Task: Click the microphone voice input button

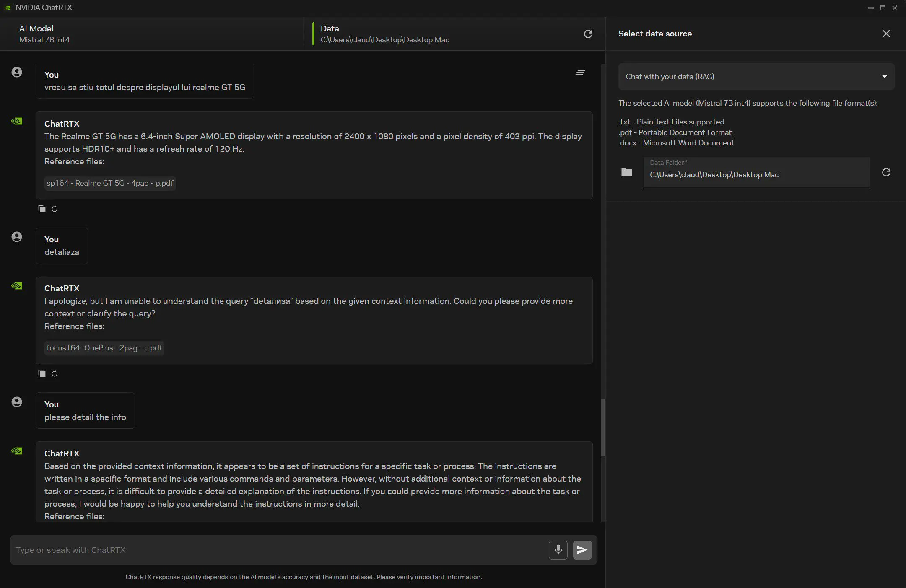Action: (558, 550)
